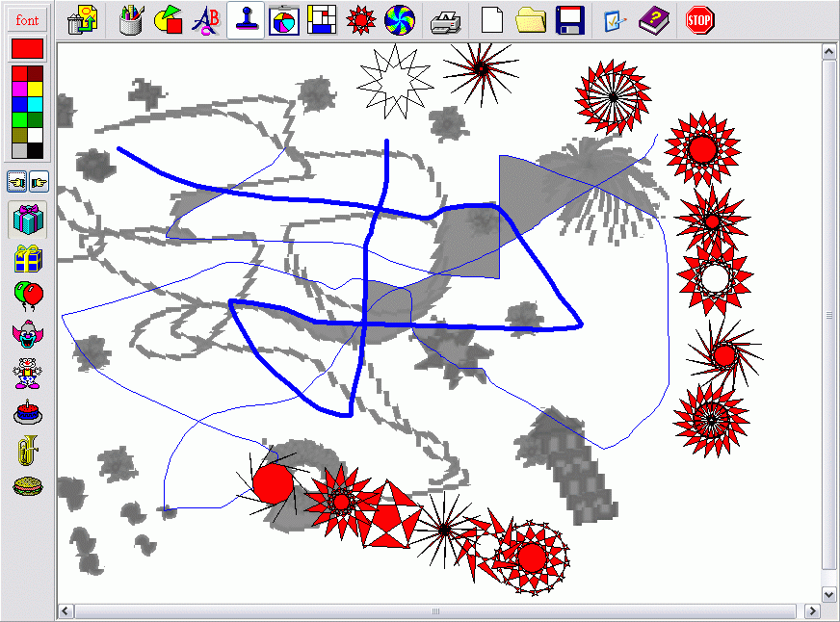Click horizontal scrollbar right arrow
The image size is (840, 622).
point(812,611)
